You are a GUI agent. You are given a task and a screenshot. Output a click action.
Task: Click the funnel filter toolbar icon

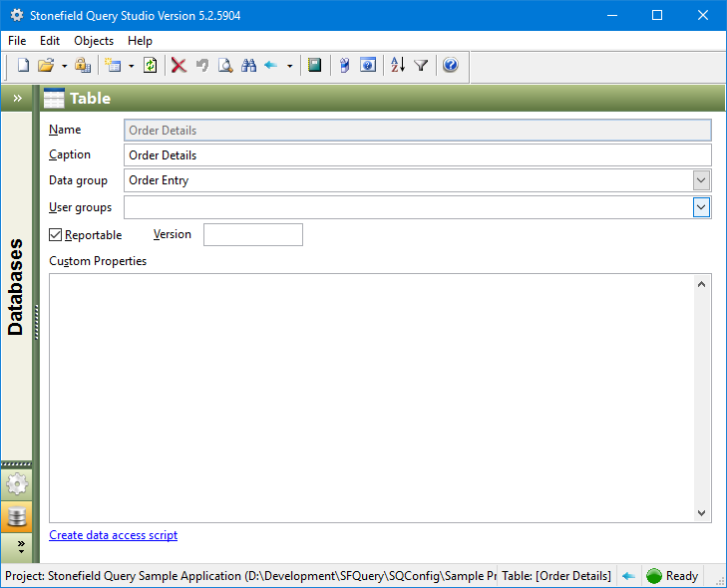coord(421,66)
